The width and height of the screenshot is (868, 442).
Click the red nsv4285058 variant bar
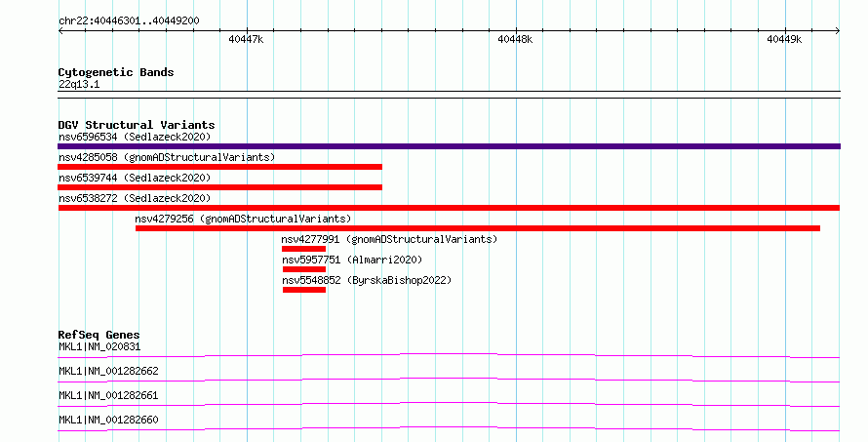click(x=219, y=167)
